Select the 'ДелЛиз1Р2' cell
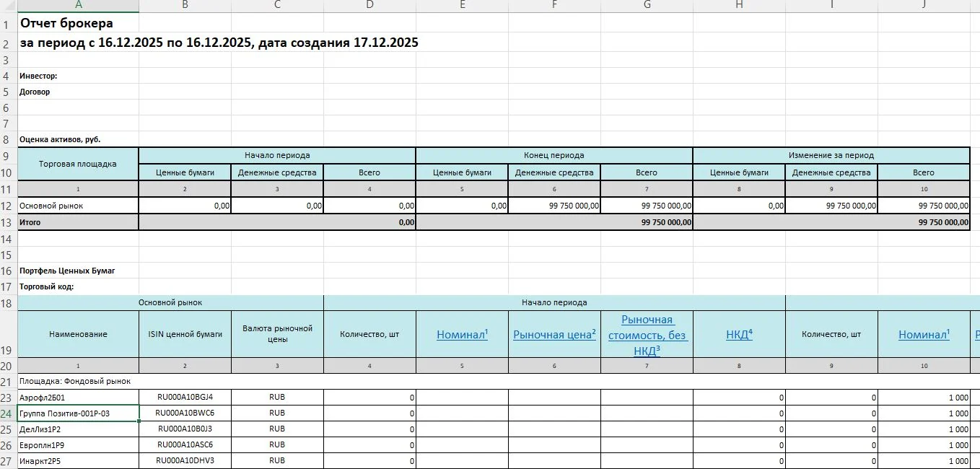 click(78, 429)
